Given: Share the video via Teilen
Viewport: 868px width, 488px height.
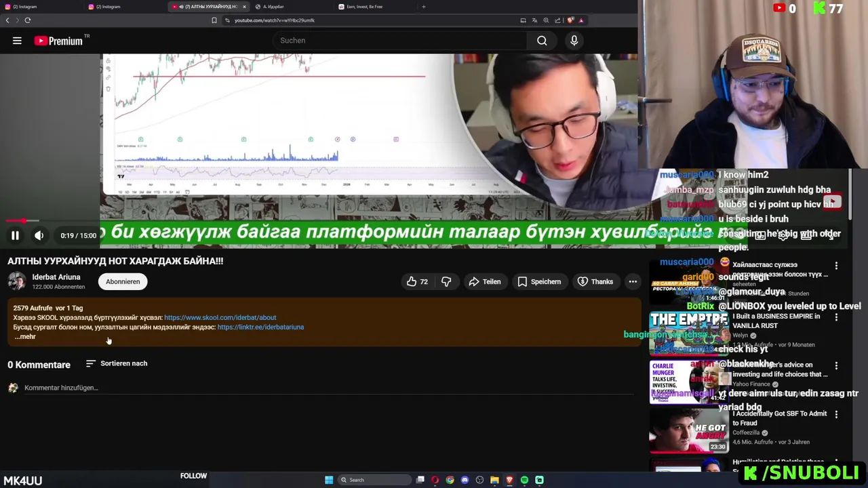Looking at the screenshot, I should pyautogui.click(x=484, y=282).
